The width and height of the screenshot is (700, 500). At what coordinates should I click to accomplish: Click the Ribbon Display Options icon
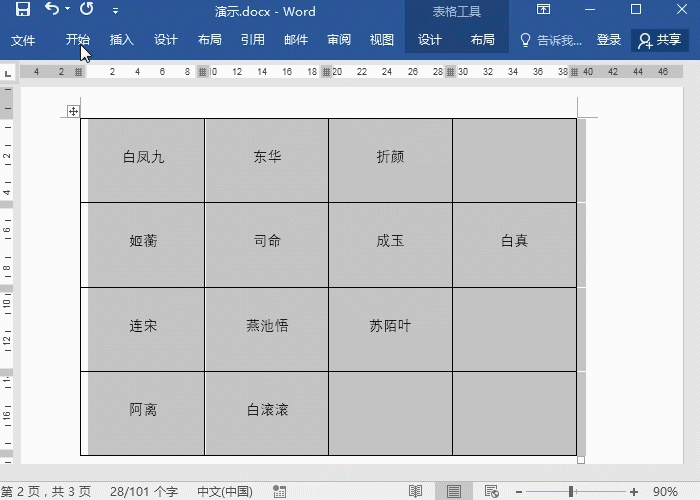coord(543,9)
